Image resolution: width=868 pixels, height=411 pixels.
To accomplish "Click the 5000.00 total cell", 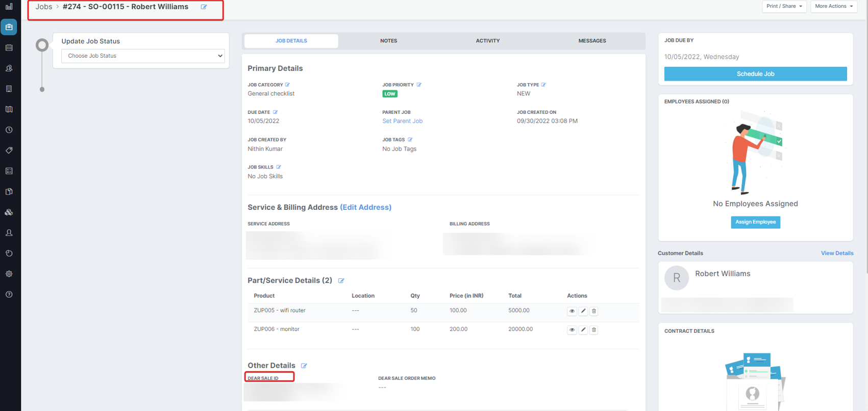I will [519, 310].
